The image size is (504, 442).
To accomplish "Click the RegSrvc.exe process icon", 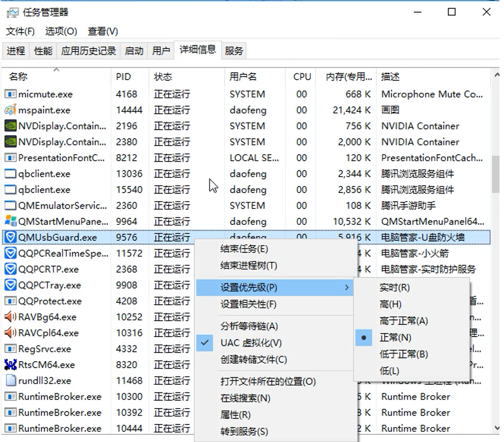I will pyautogui.click(x=10, y=349).
